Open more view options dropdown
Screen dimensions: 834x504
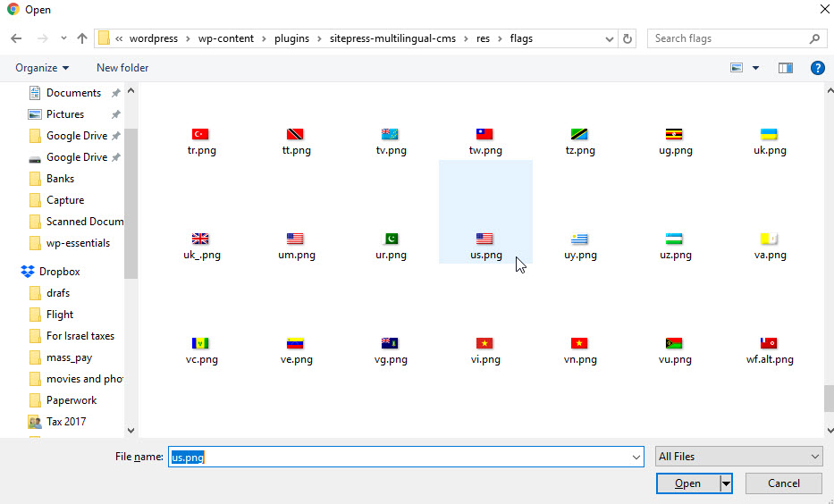click(x=755, y=68)
